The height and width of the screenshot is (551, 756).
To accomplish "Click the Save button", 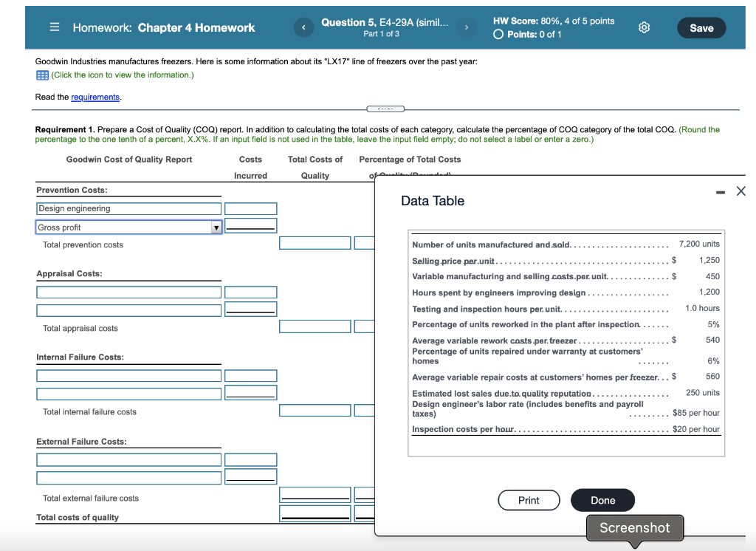I will pyautogui.click(x=701, y=28).
